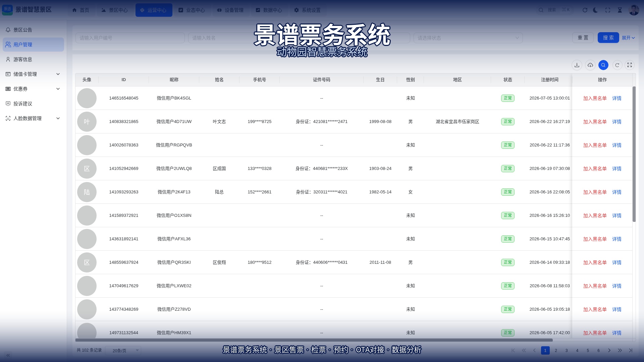The image size is (644, 362).
Task: Click the vertical table scrollbar
Action: [634, 154]
